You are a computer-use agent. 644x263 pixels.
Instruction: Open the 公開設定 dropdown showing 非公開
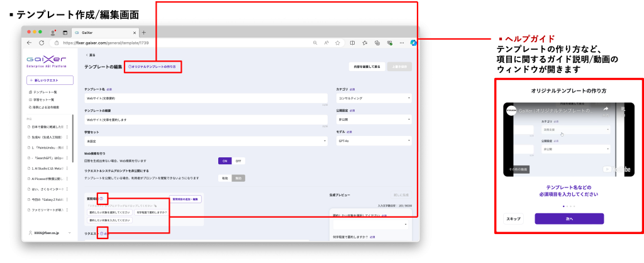(x=374, y=120)
